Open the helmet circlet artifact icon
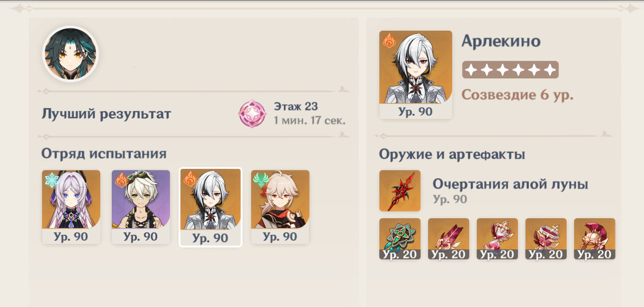The height and width of the screenshot is (307, 644). [595, 239]
